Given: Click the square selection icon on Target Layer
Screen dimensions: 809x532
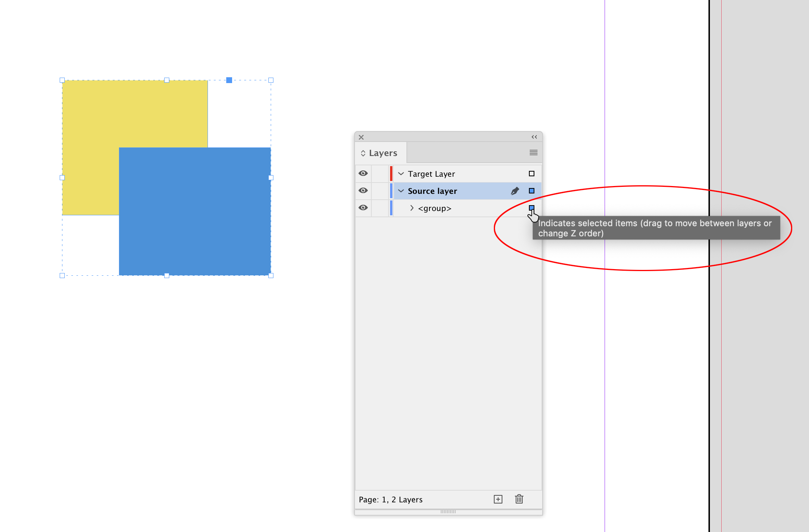Looking at the screenshot, I should click(x=530, y=174).
